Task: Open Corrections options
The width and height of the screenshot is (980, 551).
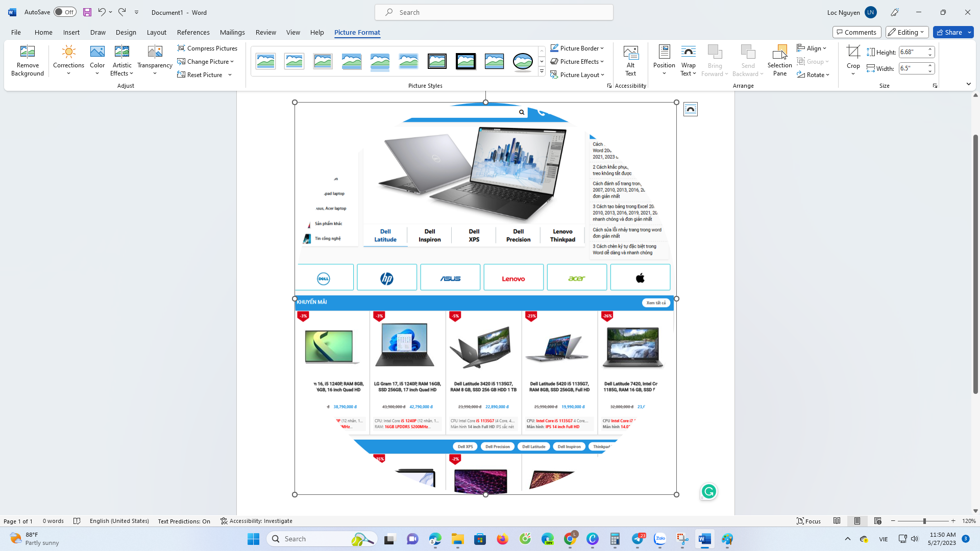Action: coord(68,61)
